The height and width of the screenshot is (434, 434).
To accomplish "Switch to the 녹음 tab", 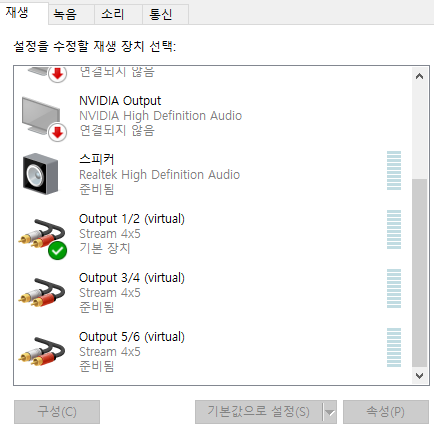I will click(x=65, y=14).
